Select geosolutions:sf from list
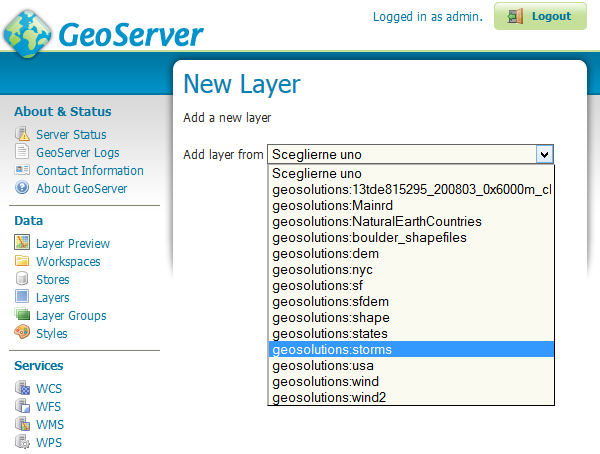This screenshot has width=600, height=454. [411, 286]
